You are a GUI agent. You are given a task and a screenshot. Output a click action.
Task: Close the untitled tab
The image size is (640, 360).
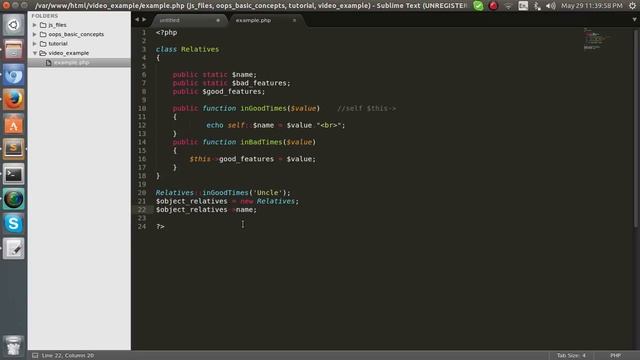[x=218, y=20]
